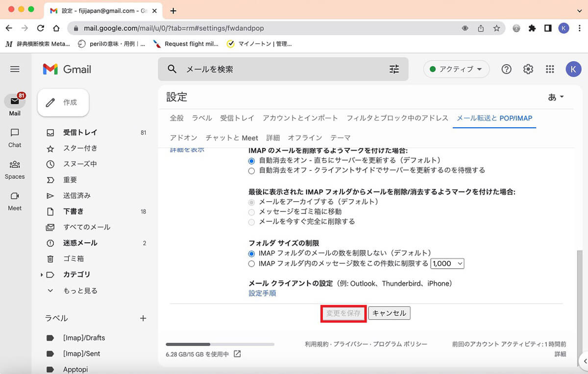This screenshot has width=588, height=374.
Task: Open 迷惑メール folder
Action: [96, 243]
